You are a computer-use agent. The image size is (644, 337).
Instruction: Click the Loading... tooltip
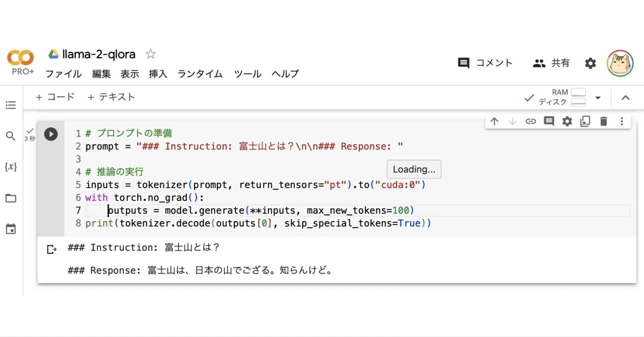tap(414, 169)
